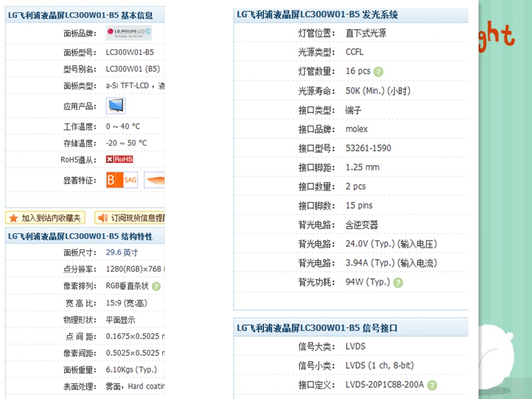Click the 加入到站内收藏夹 favorites button
Viewport: 532px width, 399px height.
pos(45,218)
